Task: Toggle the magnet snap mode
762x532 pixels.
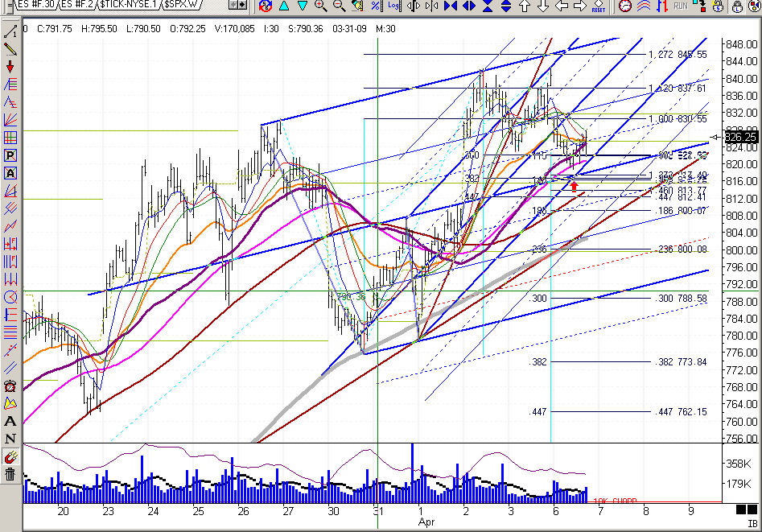Action: [10, 456]
